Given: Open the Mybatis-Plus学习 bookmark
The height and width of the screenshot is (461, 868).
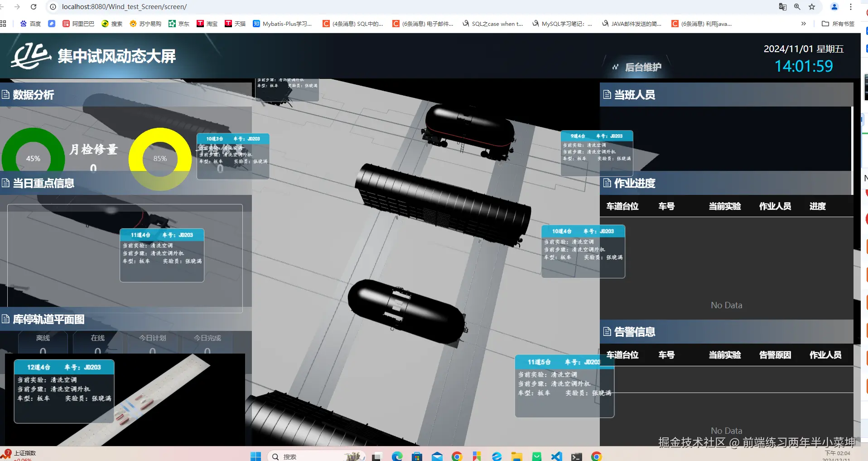Looking at the screenshot, I should tap(282, 24).
